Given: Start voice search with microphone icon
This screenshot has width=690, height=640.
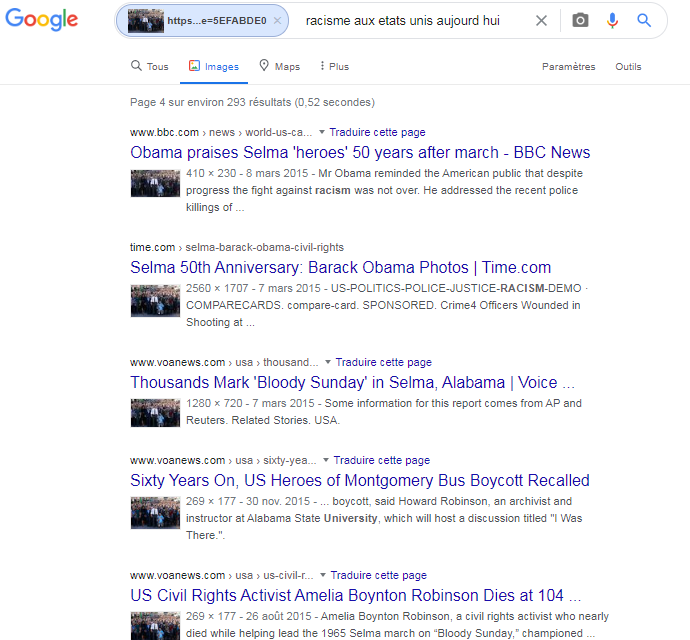Looking at the screenshot, I should tap(612, 20).
